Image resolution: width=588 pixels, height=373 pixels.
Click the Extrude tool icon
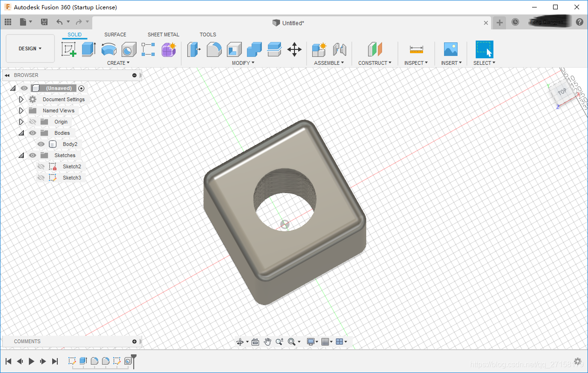click(x=89, y=49)
